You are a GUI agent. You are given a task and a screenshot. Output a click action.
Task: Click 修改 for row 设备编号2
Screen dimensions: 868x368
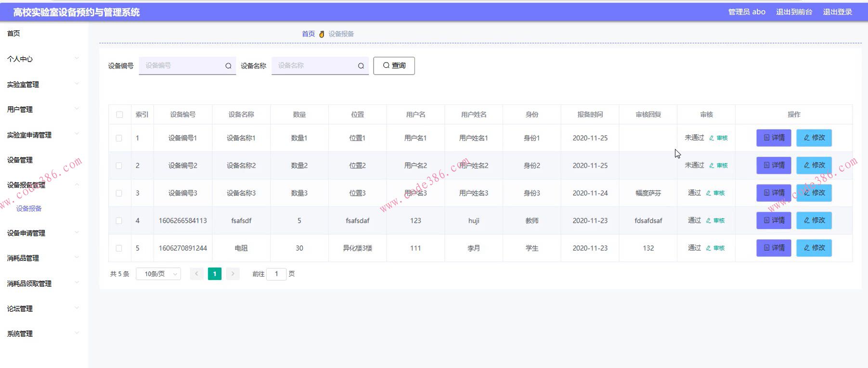pyautogui.click(x=814, y=165)
